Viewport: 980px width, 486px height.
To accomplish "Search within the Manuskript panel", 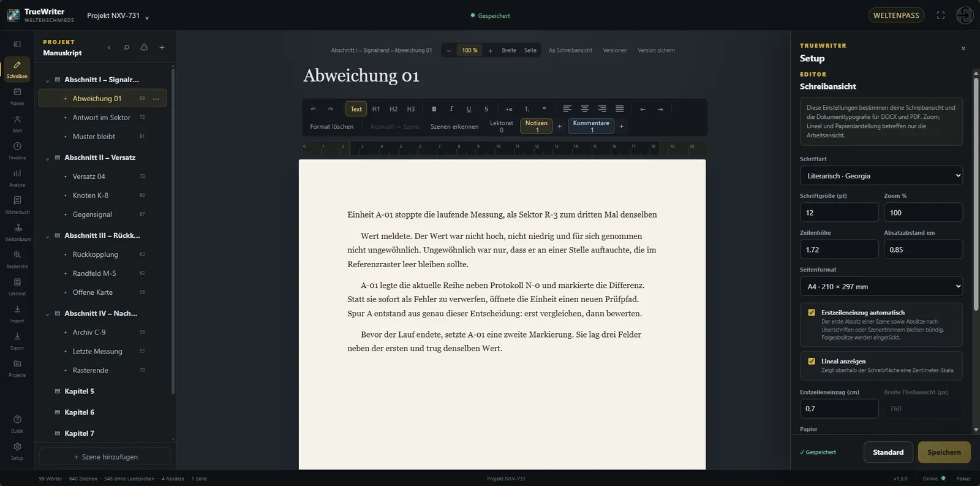I will (126, 47).
